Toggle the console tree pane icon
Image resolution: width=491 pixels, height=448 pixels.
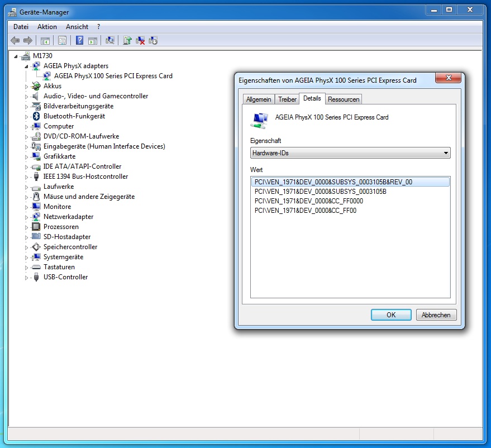[x=45, y=40]
